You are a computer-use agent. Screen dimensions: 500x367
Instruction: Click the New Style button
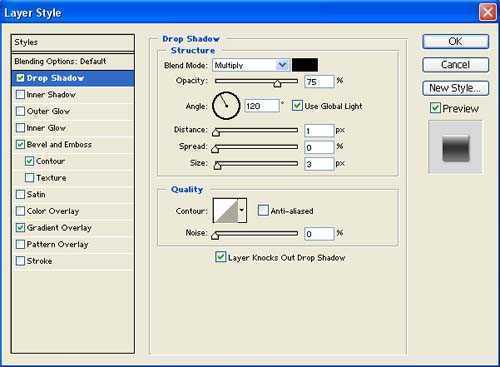[x=455, y=88]
